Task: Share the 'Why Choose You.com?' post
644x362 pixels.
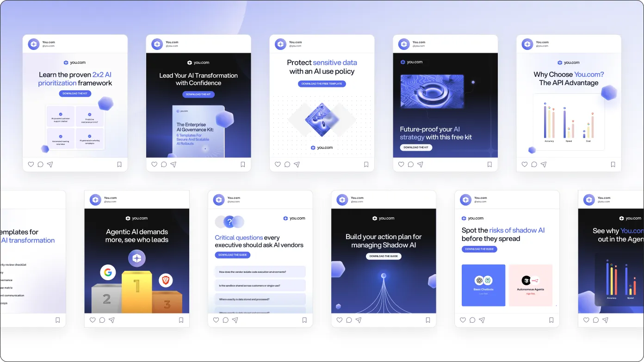Action: (544, 164)
